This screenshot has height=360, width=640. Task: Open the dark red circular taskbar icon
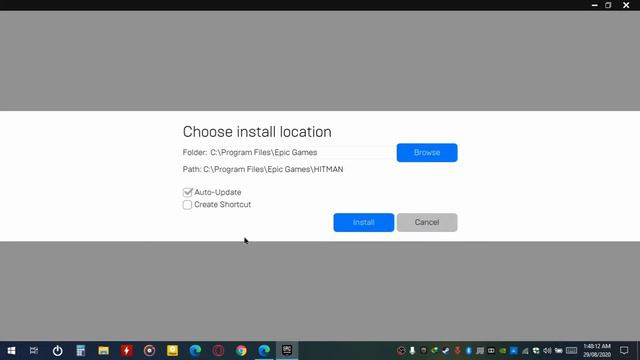click(218, 351)
